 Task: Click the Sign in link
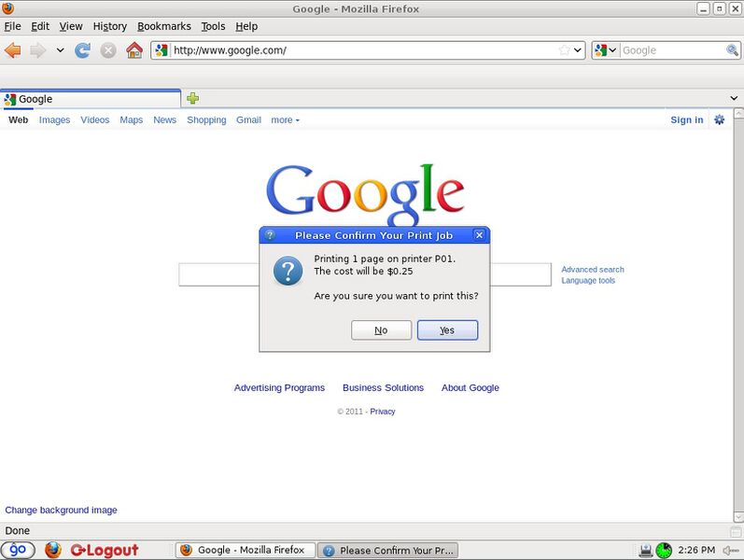click(x=686, y=120)
